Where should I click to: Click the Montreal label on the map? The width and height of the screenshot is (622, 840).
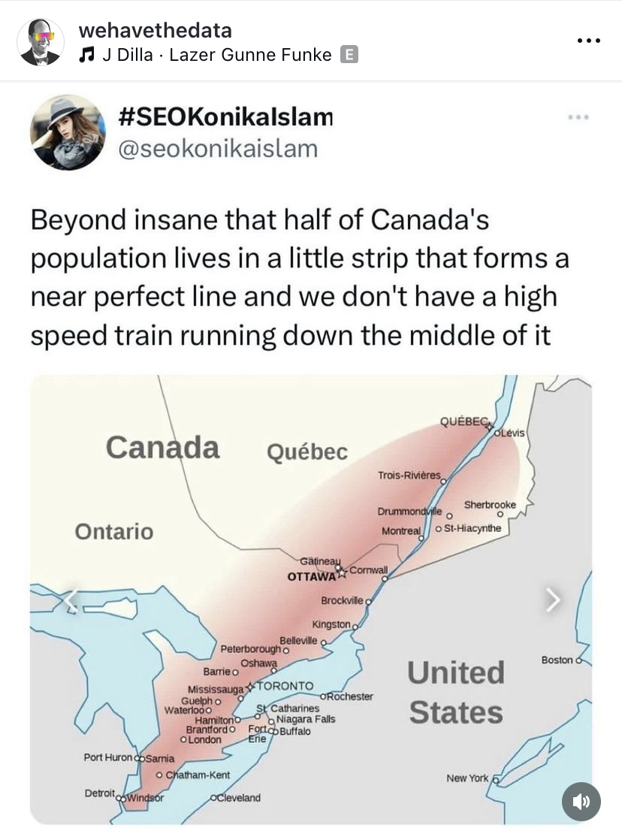point(401,531)
